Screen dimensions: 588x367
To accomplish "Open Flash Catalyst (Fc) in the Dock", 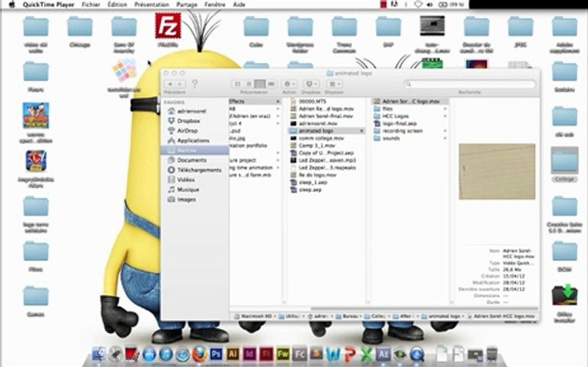I will tap(300, 354).
